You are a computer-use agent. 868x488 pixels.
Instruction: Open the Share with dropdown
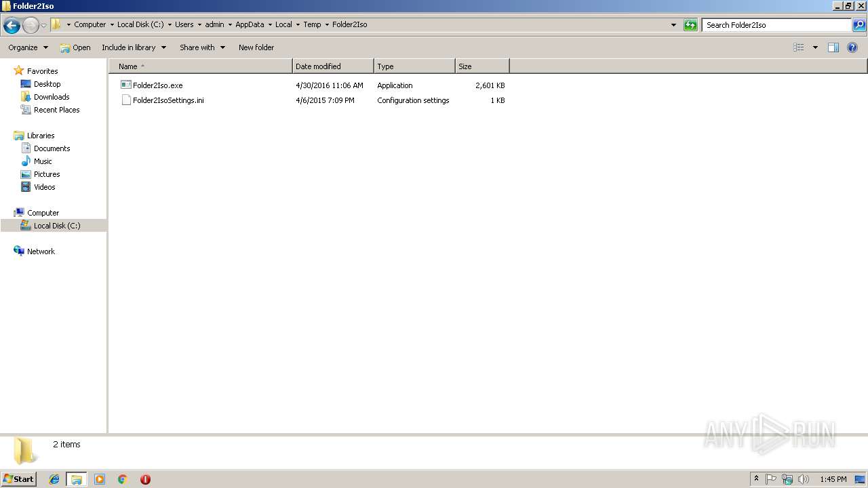[x=202, y=47]
